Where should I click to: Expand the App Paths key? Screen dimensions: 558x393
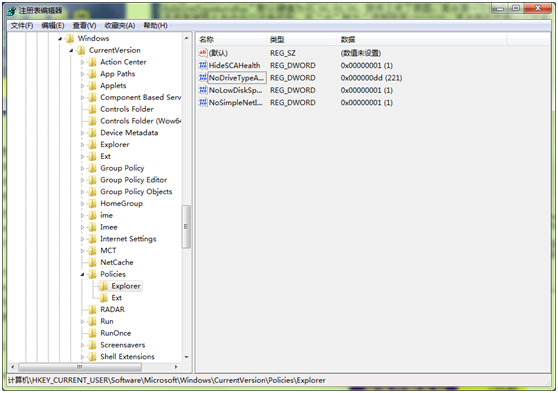pyautogui.click(x=82, y=74)
